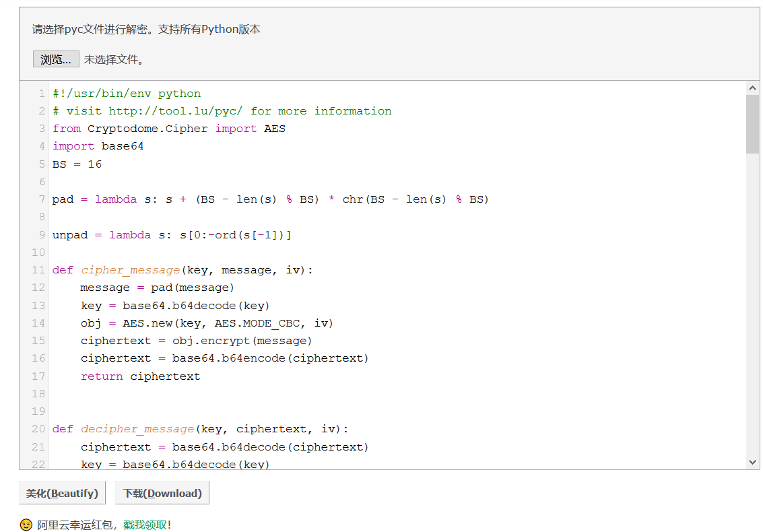Click line number 20 in the gutter

pos(38,429)
